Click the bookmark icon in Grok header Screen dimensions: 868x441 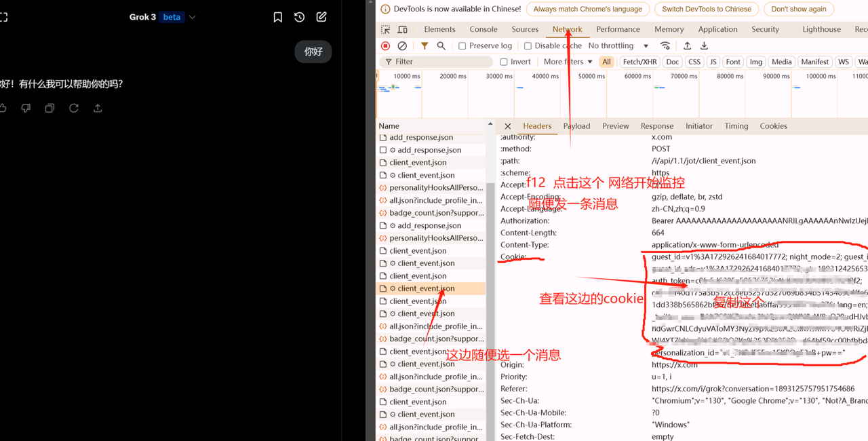[278, 17]
